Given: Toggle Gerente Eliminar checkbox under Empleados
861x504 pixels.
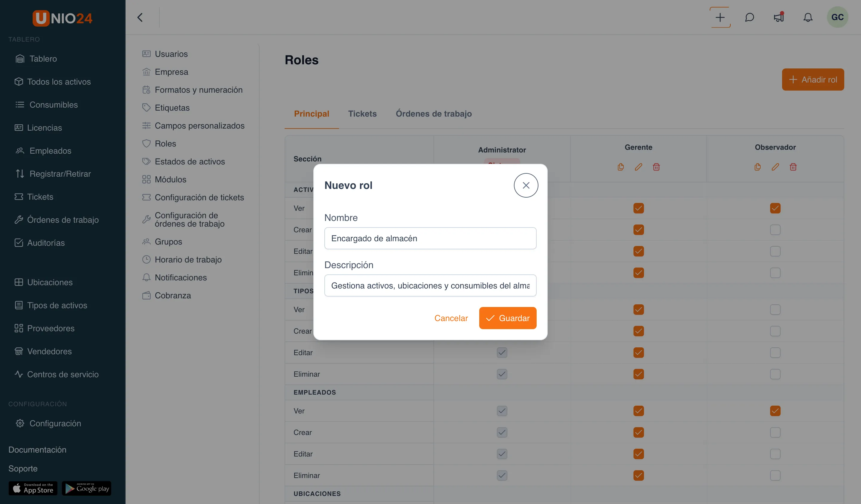Looking at the screenshot, I should [x=638, y=475].
